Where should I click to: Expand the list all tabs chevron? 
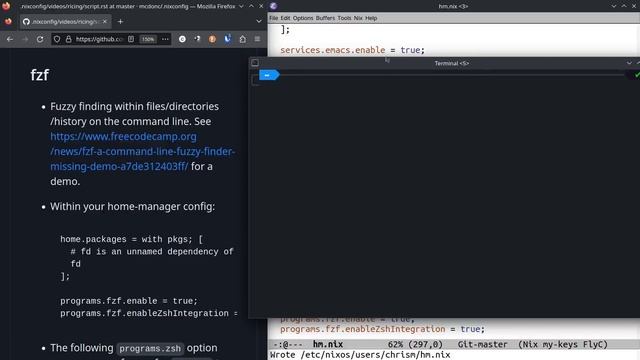(x=259, y=21)
